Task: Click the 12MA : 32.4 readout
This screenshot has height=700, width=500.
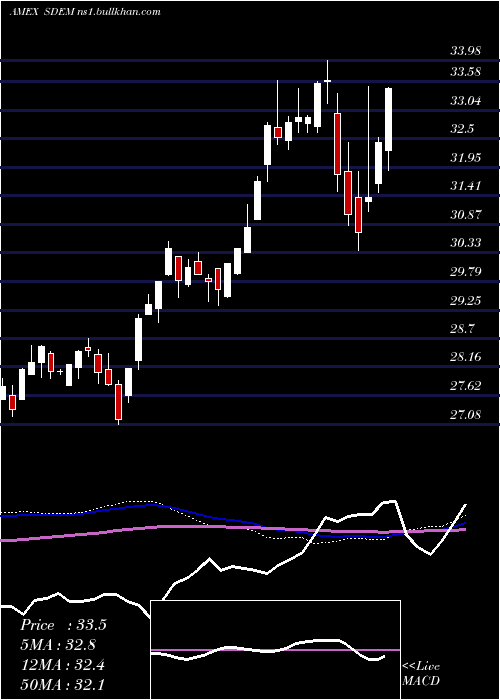Action: coord(62,665)
